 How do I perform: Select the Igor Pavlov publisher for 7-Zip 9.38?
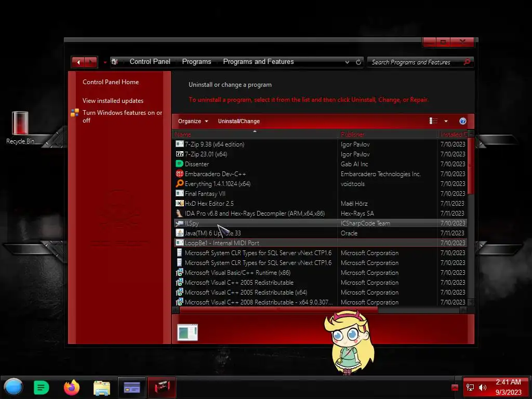[355, 144]
